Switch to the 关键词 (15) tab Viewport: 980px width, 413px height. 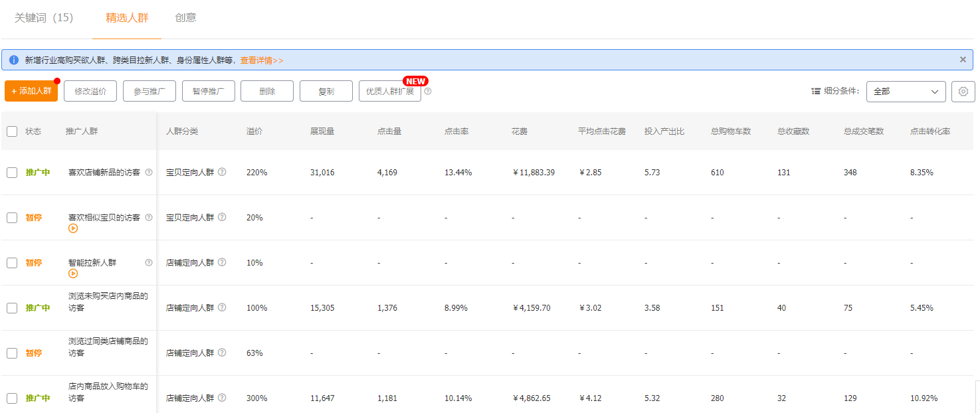(x=44, y=18)
